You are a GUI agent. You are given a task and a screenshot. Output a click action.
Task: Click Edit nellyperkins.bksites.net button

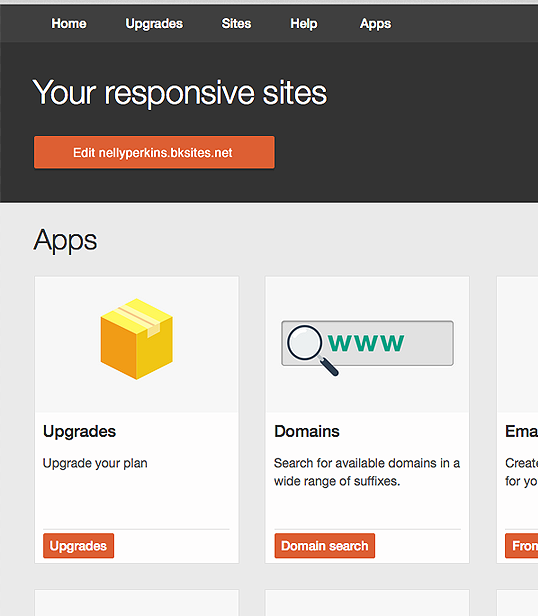point(154,152)
